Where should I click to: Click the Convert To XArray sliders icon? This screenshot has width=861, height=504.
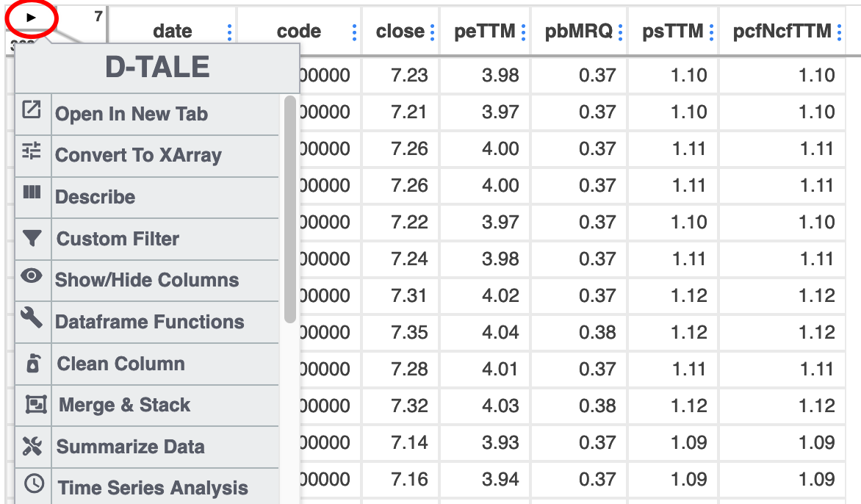[x=32, y=151]
